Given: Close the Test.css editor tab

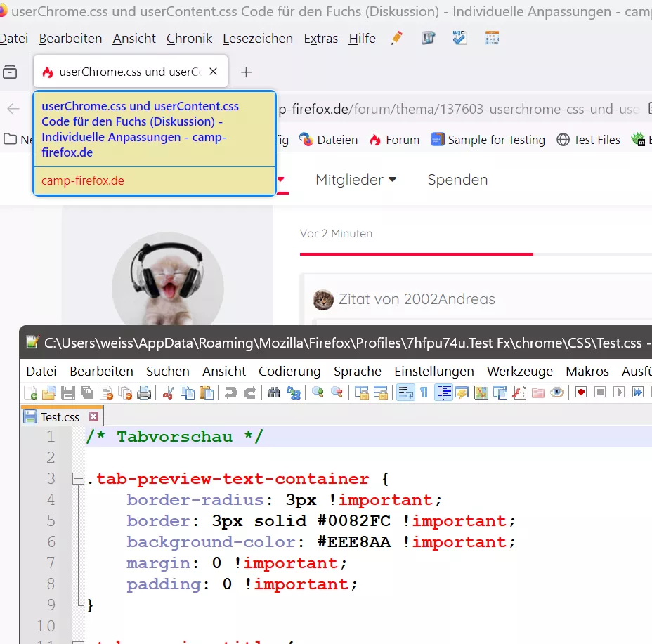Looking at the screenshot, I should 94,416.
